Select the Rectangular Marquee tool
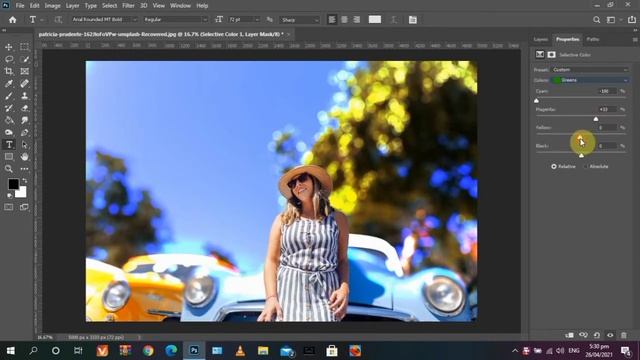Image resolution: width=640 pixels, height=360 pixels. pyautogui.click(x=24, y=47)
